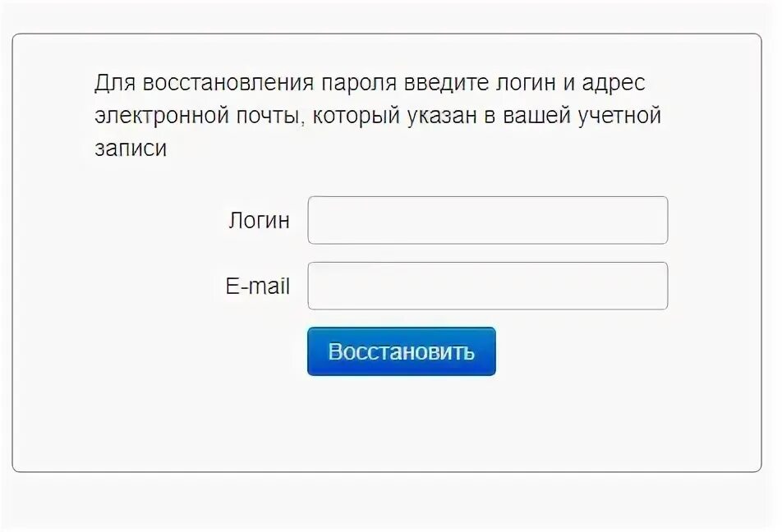Click the Логин field label
The image size is (782, 532).
pos(259,221)
